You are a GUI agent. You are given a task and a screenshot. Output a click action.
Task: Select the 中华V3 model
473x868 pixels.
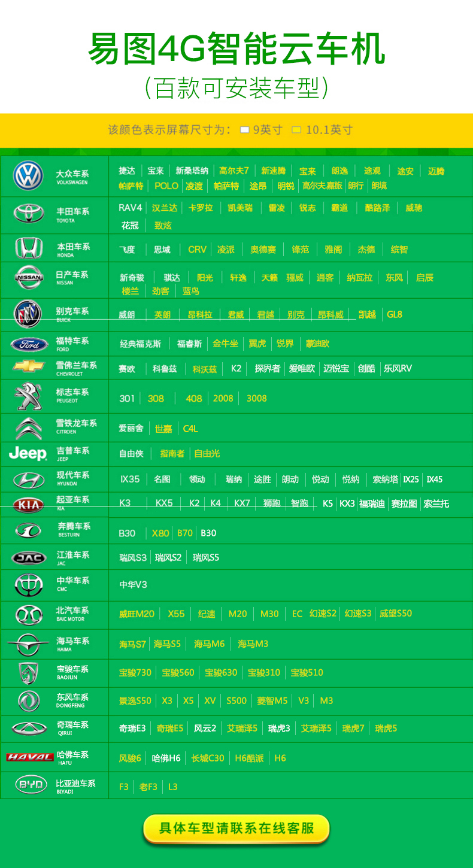[x=133, y=584]
